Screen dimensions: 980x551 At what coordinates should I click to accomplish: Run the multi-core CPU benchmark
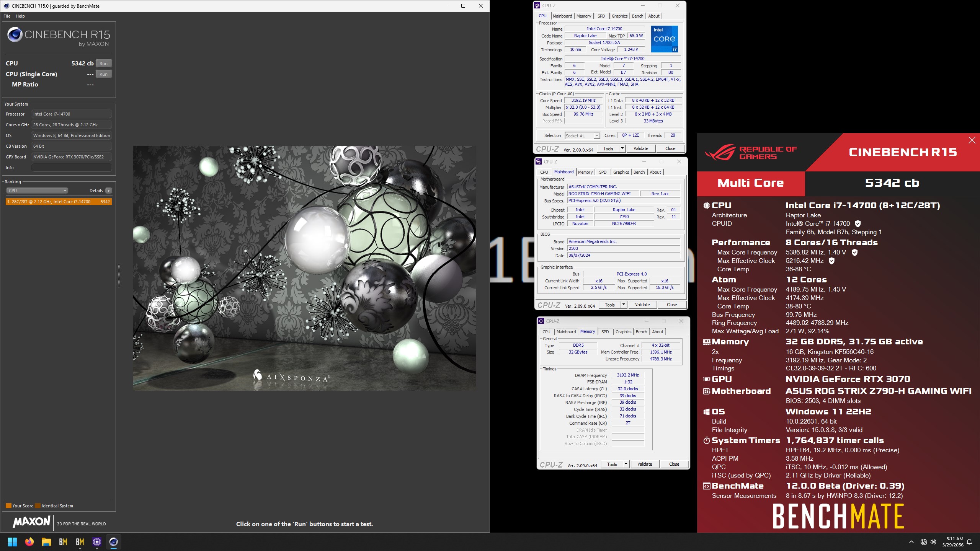(103, 64)
